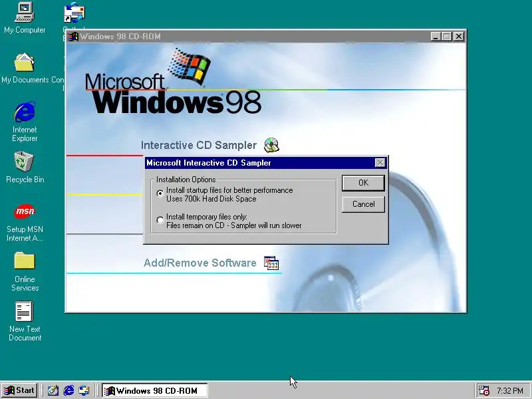Screen dimensions: 532x399
Task: Confirm installation with the OK button
Action: 363,183
